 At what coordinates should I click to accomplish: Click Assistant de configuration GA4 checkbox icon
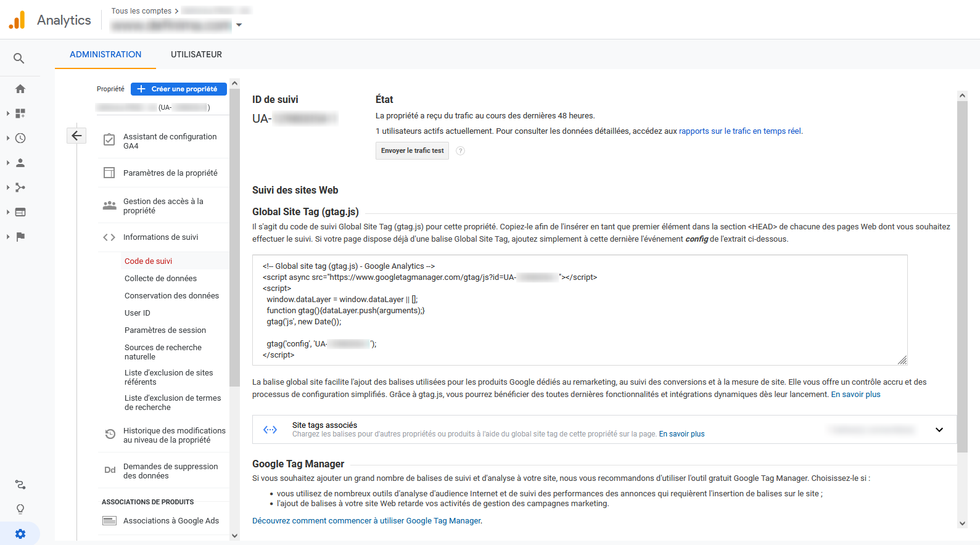click(x=109, y=140)
